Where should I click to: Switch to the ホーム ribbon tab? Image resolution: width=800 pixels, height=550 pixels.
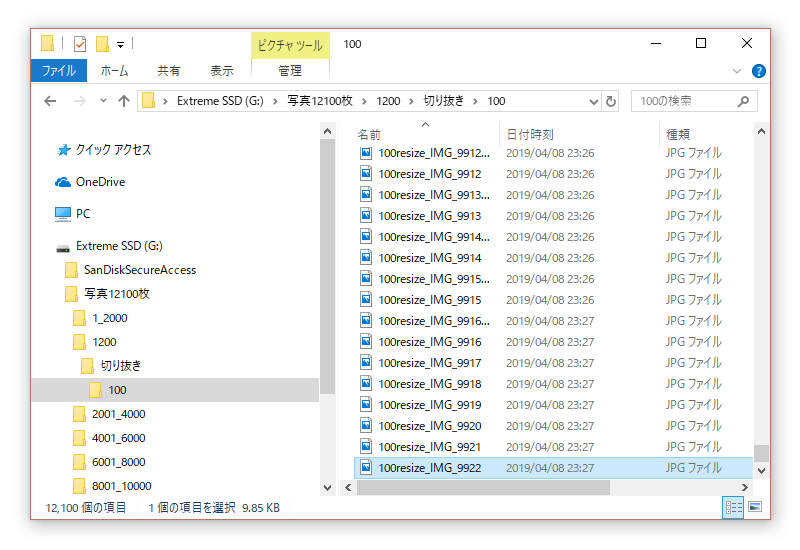pos(114,70)
